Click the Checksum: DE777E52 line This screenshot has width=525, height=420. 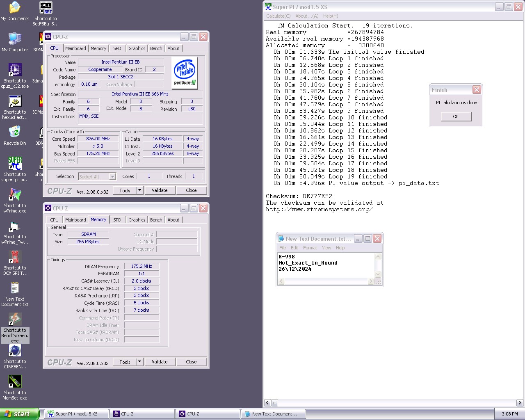click(299, 196)
